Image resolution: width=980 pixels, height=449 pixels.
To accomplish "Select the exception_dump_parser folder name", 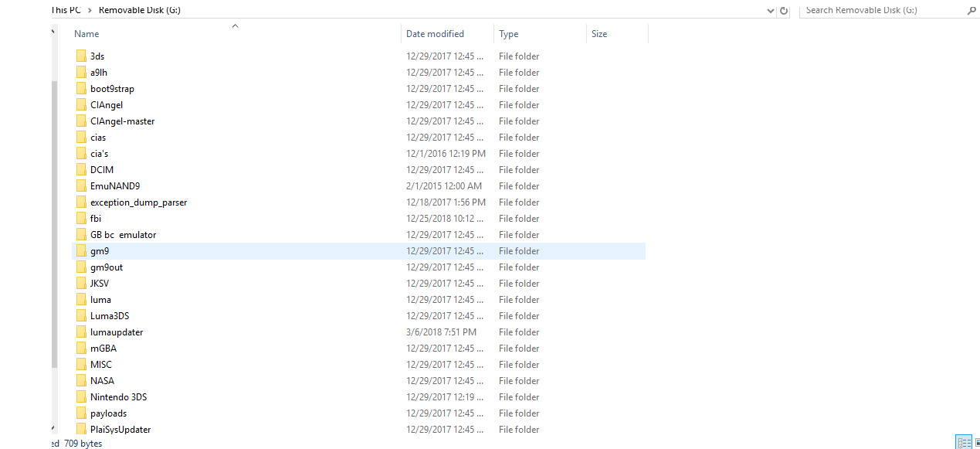I will [x=138, y=202].
